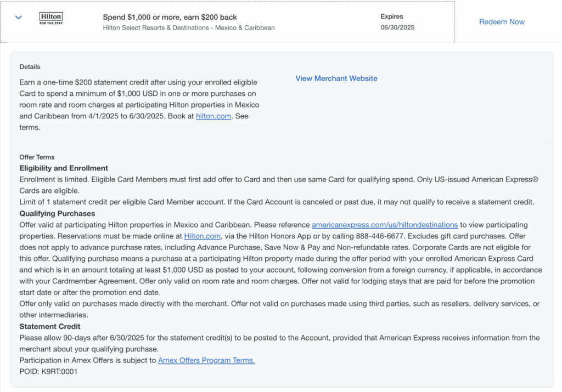Click Redeem Now link

502,22
